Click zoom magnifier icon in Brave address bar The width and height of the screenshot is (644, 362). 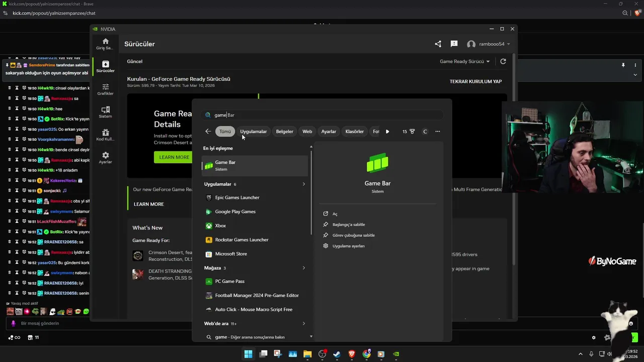(x=625, y=13)
